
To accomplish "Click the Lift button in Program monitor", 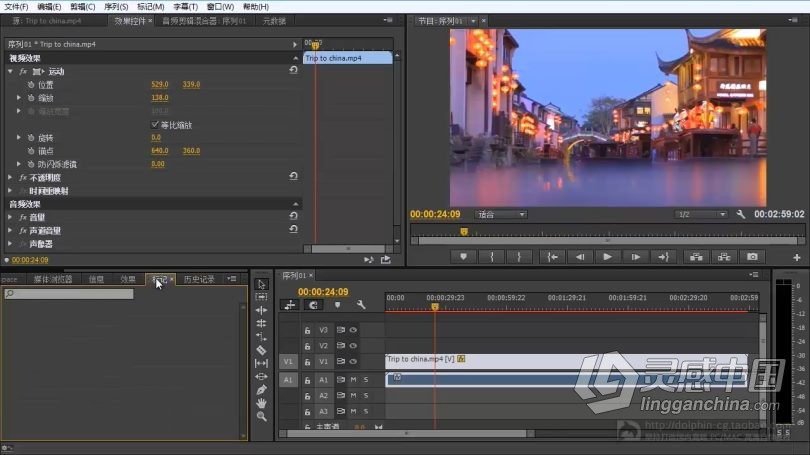I will pyautogui.click(x=696, y=257).
